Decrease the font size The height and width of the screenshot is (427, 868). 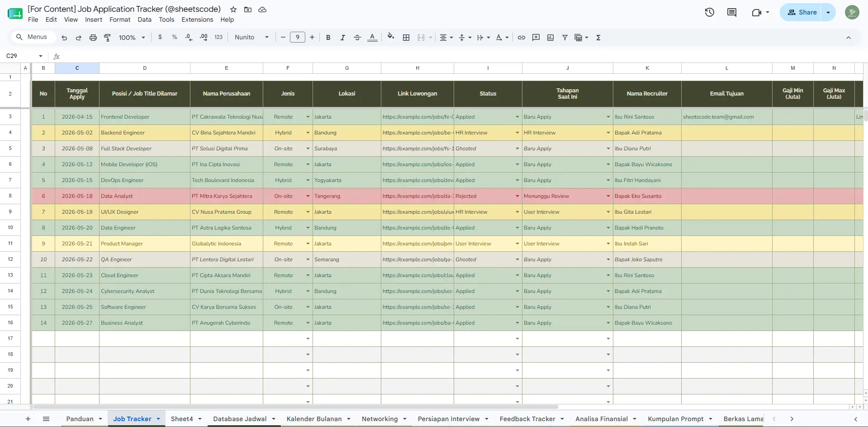tap(283, 38)
